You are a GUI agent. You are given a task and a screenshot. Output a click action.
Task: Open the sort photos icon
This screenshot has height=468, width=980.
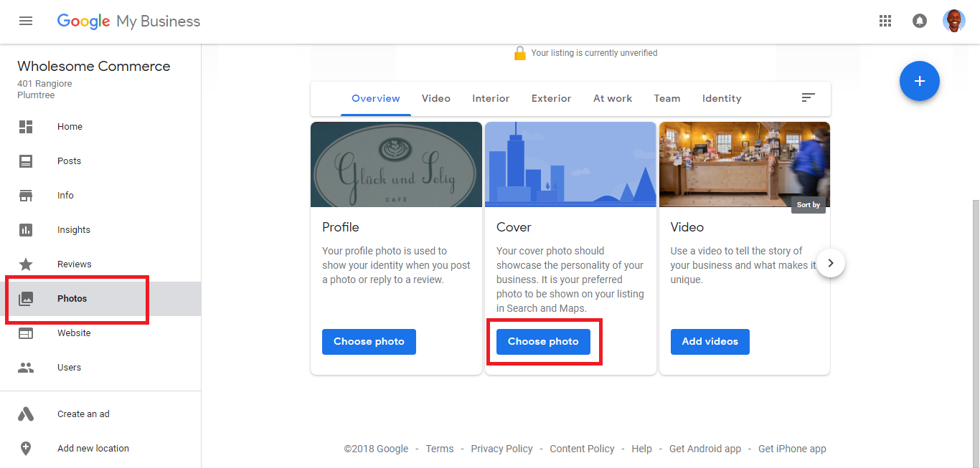pos(809,97)
